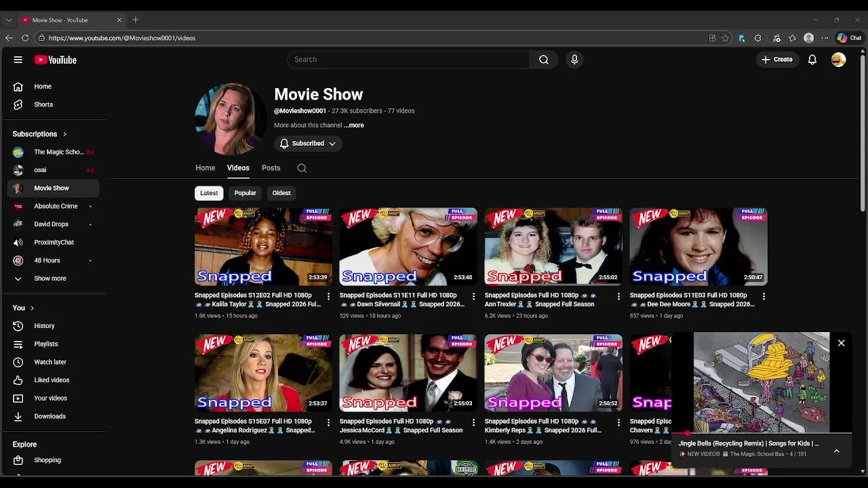This screenshot has height=488, width=868.
Task: Open Subscribed notification dropdown
Action: coord(308,144)
